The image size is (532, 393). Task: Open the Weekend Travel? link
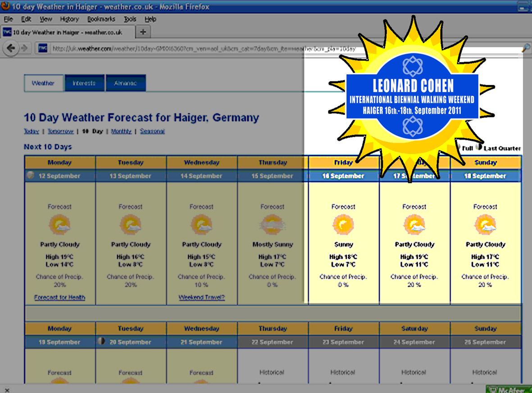tap(201, 298)
